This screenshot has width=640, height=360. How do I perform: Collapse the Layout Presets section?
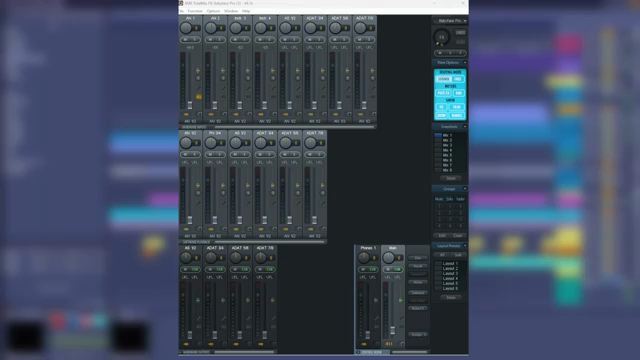click(465, 246)
